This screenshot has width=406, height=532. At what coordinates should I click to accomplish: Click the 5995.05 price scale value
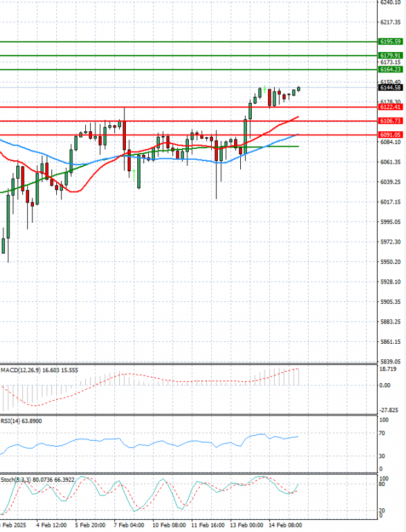[x=390, y=222]
